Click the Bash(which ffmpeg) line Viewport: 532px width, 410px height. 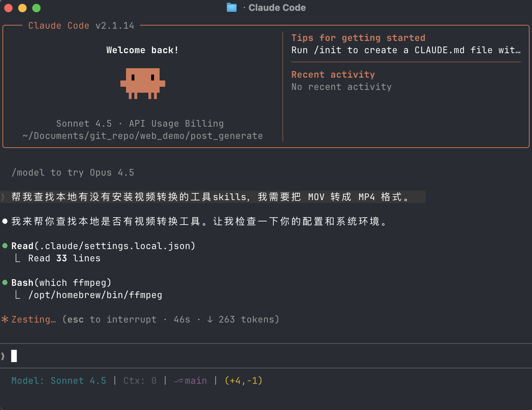point(61,283)
